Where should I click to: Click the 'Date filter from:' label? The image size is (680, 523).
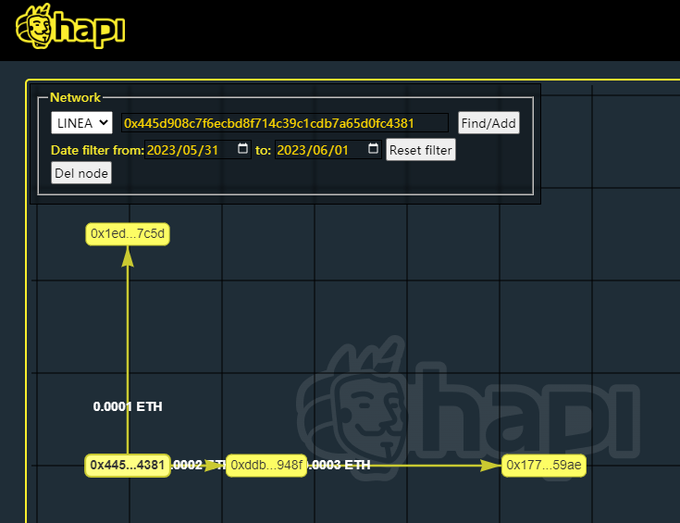[97, 150]
